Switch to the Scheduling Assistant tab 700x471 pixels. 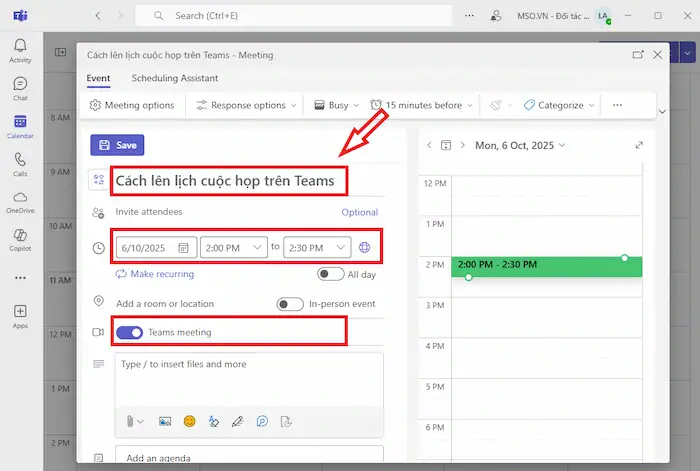coord(174,78)
